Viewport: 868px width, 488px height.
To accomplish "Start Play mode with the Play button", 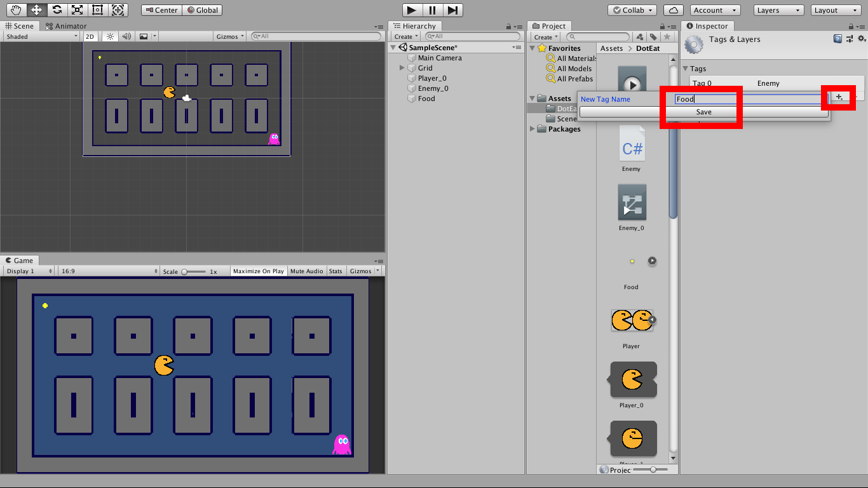I will tap(412, 10).
